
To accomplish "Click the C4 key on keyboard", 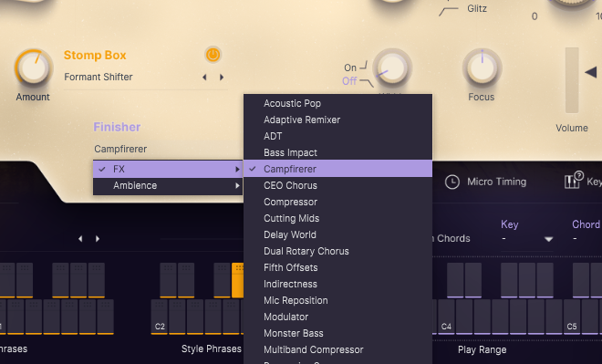I will click(446, 317).
